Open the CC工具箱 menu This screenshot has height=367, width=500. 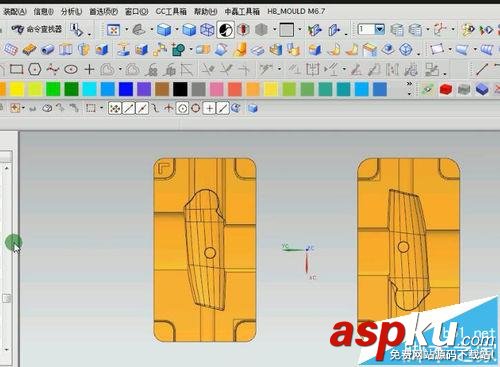[171, 11]
